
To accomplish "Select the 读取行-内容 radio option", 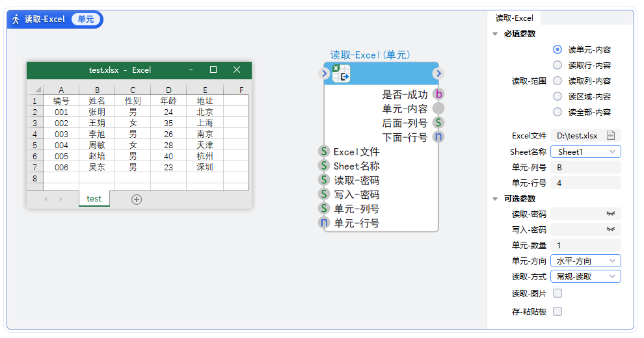I will click(557, 65).
